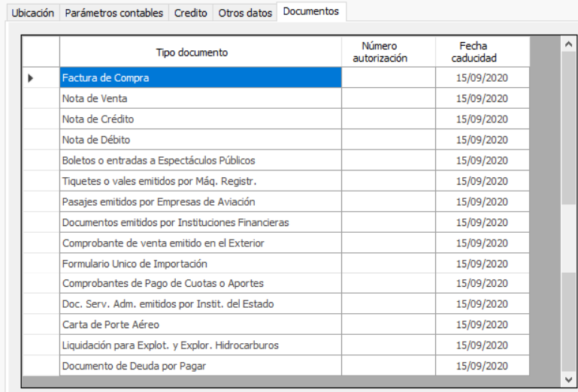Image resolution: width=578 pixels, height=392 pixels.
Task: Click expiry date cell for Nota de Débito
Action: click(483, 140)
